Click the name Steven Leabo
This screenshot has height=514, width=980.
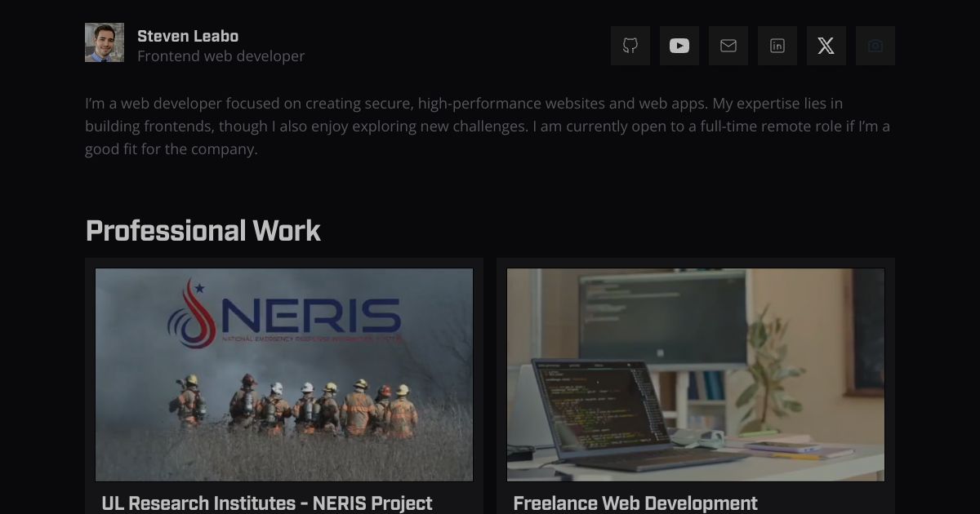click(x=188, y=36)
